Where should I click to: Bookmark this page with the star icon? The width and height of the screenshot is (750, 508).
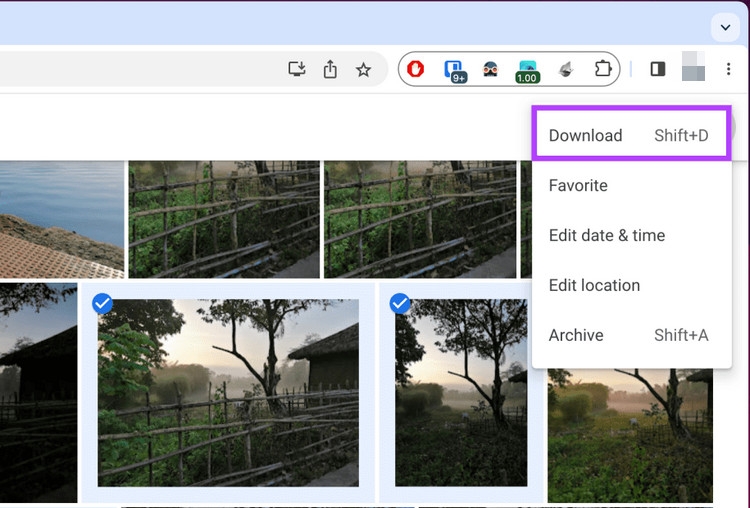364,70
